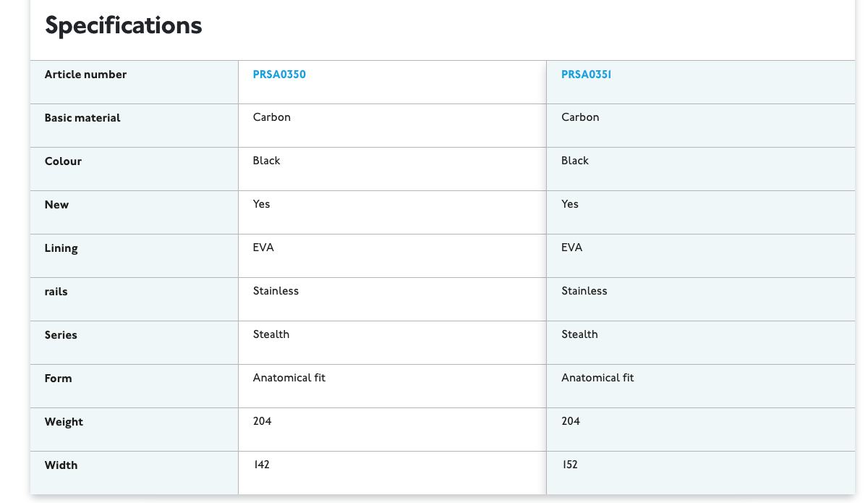Image resolution: width=868 pixels, height=503 pixels.
Task: Select the Article number row label
Action: click(85, 75)
